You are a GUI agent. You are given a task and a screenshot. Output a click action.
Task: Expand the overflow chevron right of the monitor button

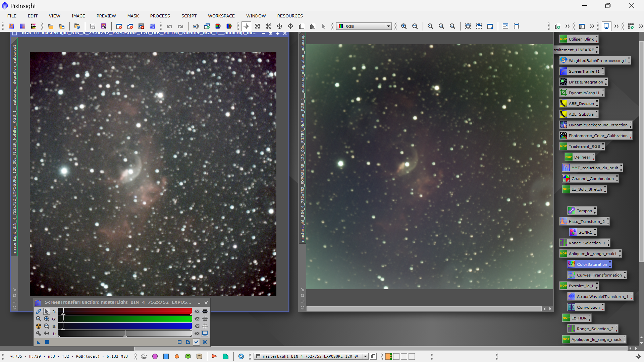(616, 26)
